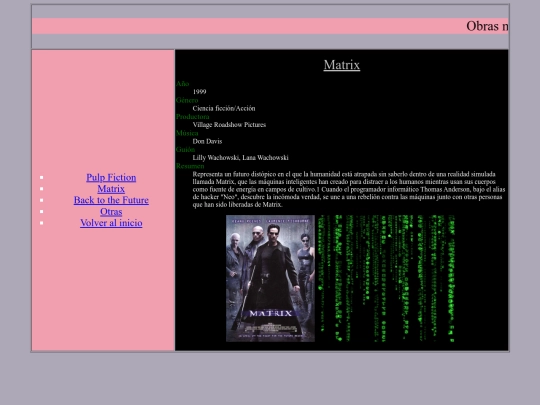
Task: Select 'Don Davis' text
Action: [207, 141]
